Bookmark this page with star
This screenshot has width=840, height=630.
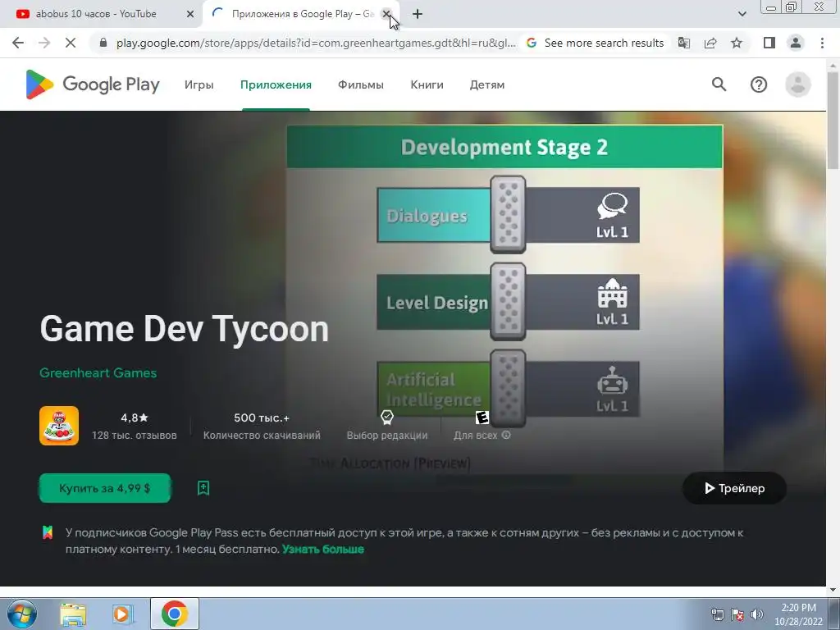[737, 43]
